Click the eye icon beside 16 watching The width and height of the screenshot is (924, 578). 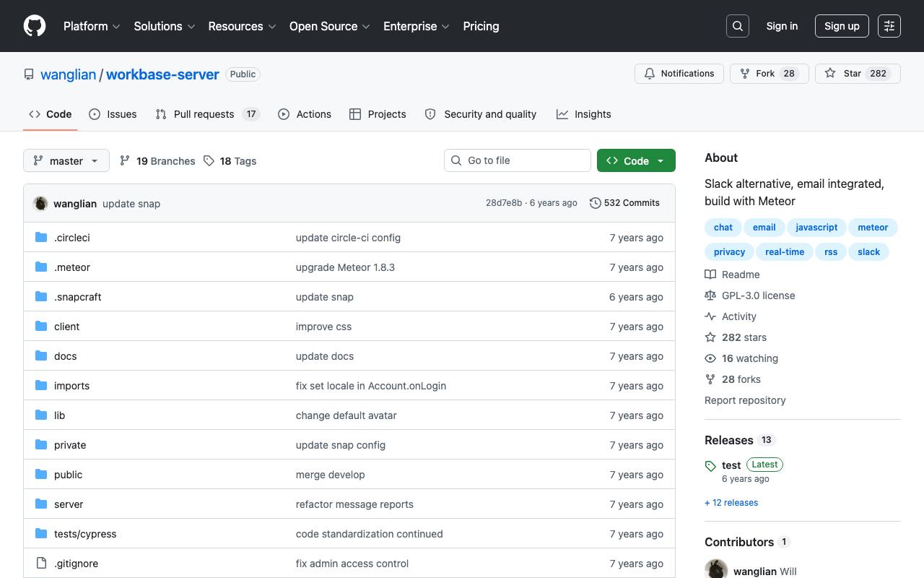tap(710, 358)
